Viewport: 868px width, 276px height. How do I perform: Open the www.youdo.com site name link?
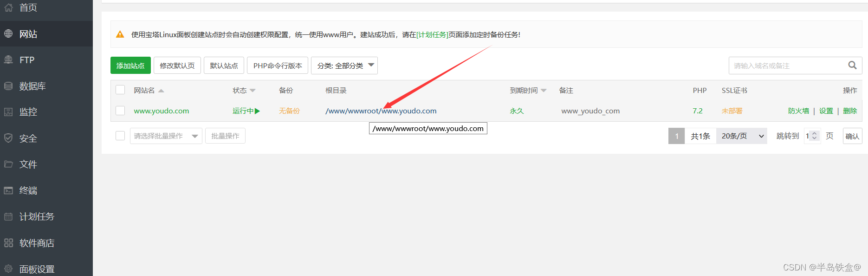(x=162, y=111)
